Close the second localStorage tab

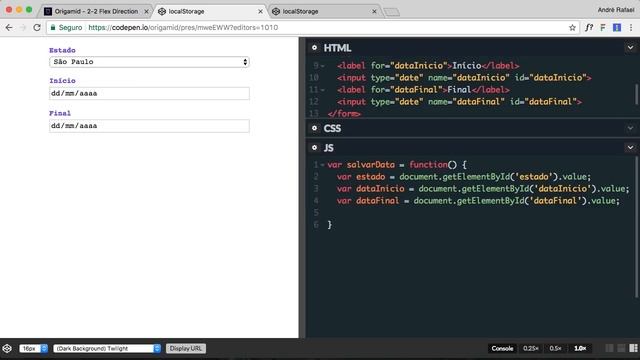[x=374, y=11]
